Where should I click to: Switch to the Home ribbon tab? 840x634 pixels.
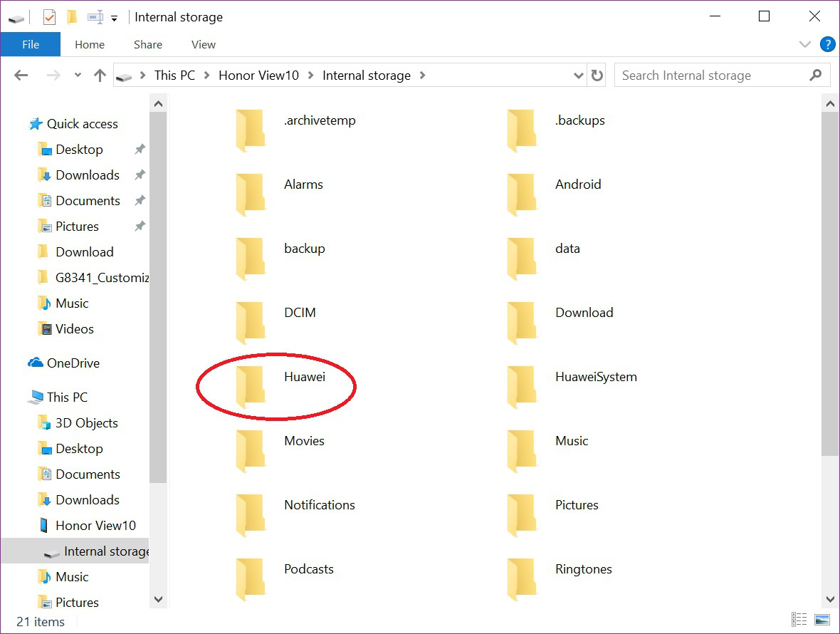click(x=90, y=44)
